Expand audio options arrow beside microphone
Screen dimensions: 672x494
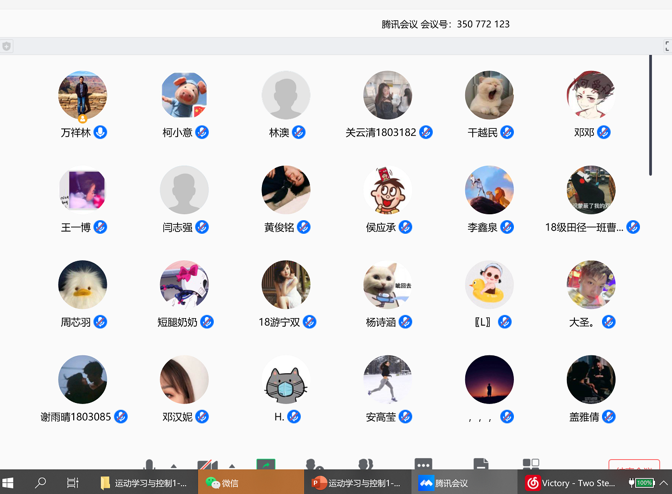click(x=174, y=466)
